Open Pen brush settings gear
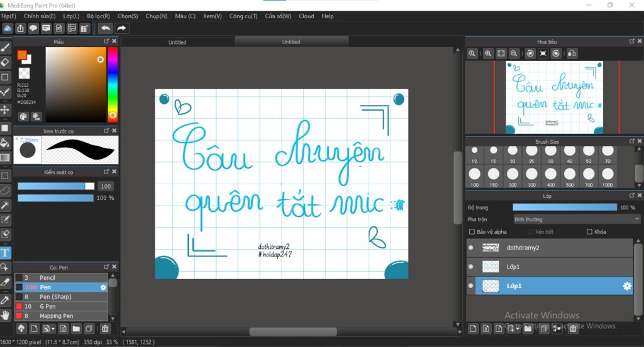The image size is (644, 347). pyautogui.click(x=103, y=287)
